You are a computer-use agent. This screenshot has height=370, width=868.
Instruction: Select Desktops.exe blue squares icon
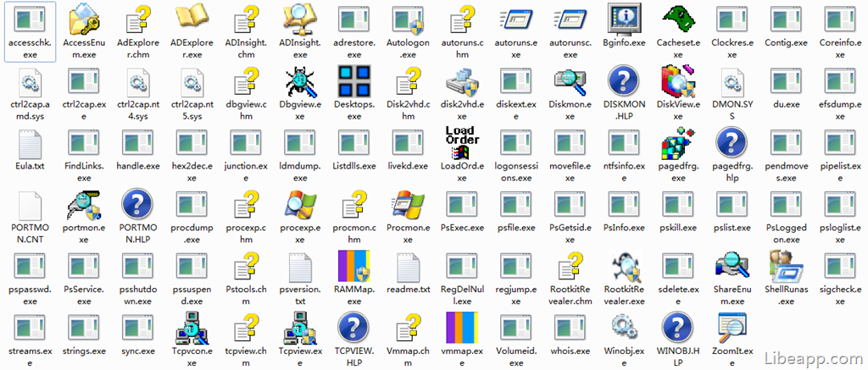pyautogui.click(x=353, y=80)
